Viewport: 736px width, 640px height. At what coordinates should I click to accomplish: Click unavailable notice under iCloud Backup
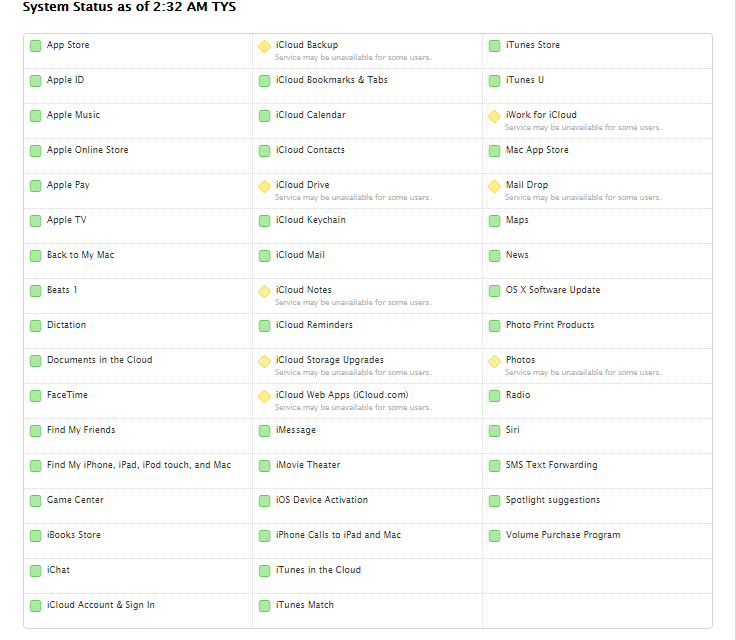coord(353,57)
